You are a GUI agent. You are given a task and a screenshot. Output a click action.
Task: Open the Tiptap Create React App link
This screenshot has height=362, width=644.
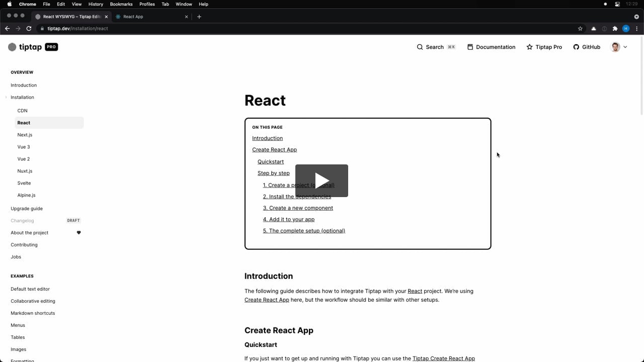(444, 358)
